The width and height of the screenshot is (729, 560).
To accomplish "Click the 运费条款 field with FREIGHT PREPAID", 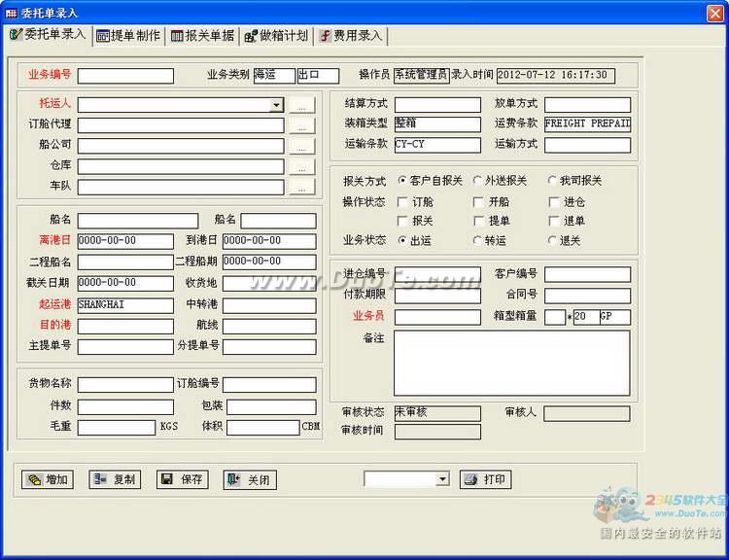I will pyautogui.click(x=588, y=124).
